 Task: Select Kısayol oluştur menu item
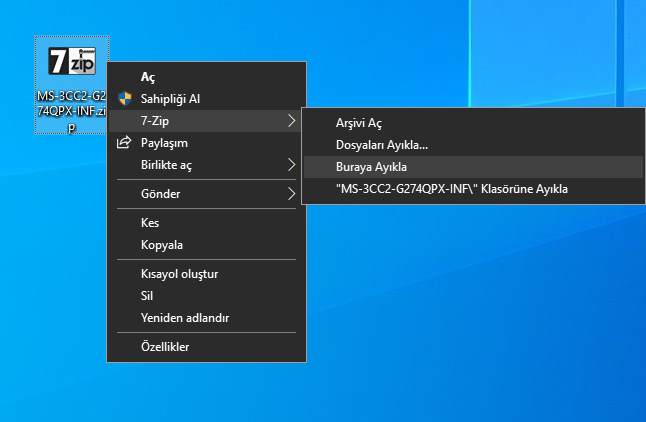[x=206, y=274]
